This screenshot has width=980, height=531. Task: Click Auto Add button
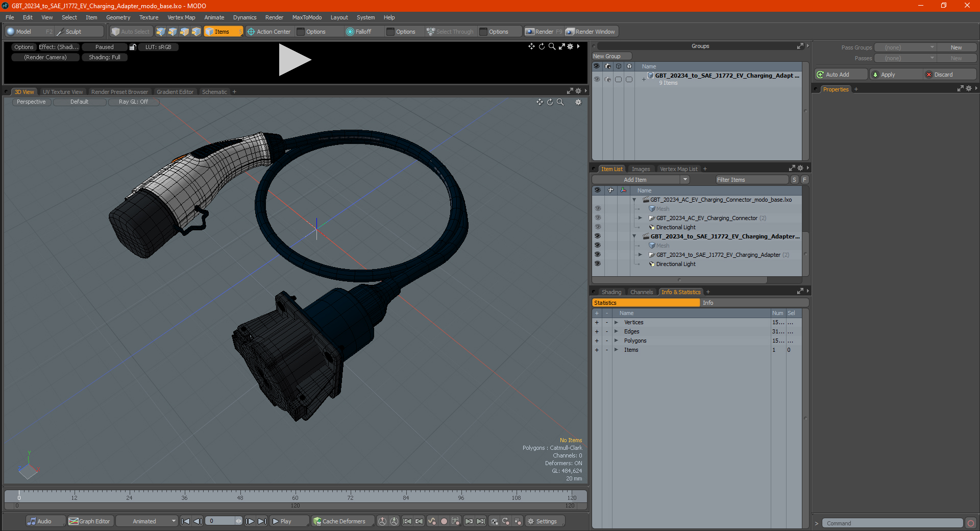pyautogui.click(x=841, y=75)
